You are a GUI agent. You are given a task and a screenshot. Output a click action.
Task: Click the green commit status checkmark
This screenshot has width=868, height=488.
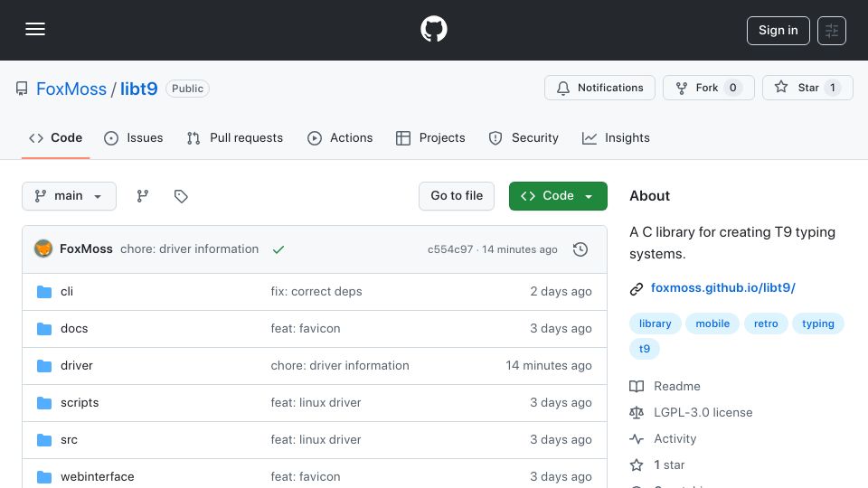pyautogui.click(x=278, y=249)
